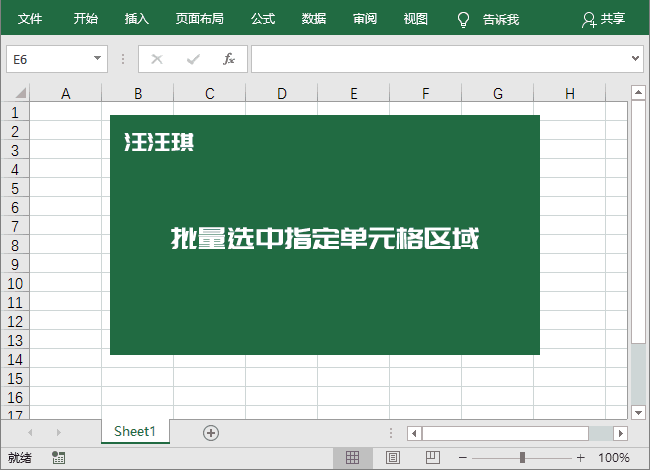The image size is (650, 470).
Task: Click the 100% zoom level
Action: pos(614,458)
